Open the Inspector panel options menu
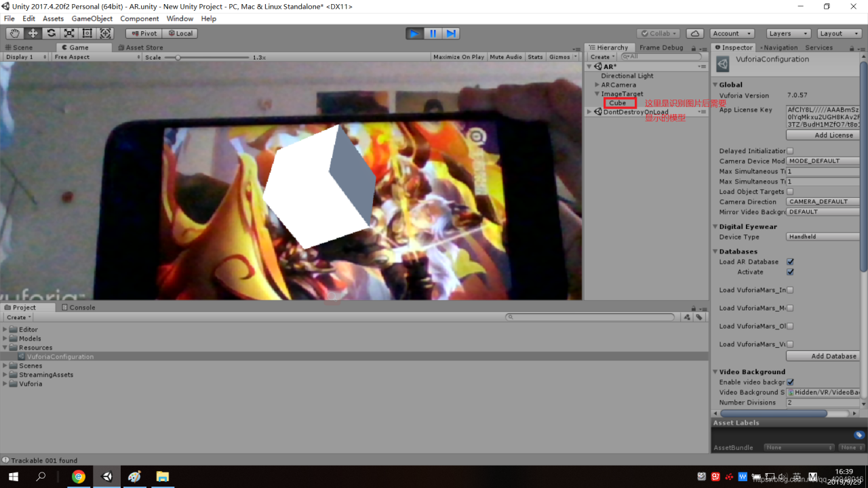Screen dimensions: 868x488 tap(861, 48)
